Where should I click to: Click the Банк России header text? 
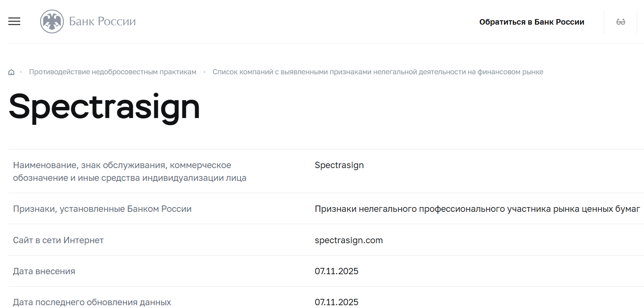tap(102, 21)
